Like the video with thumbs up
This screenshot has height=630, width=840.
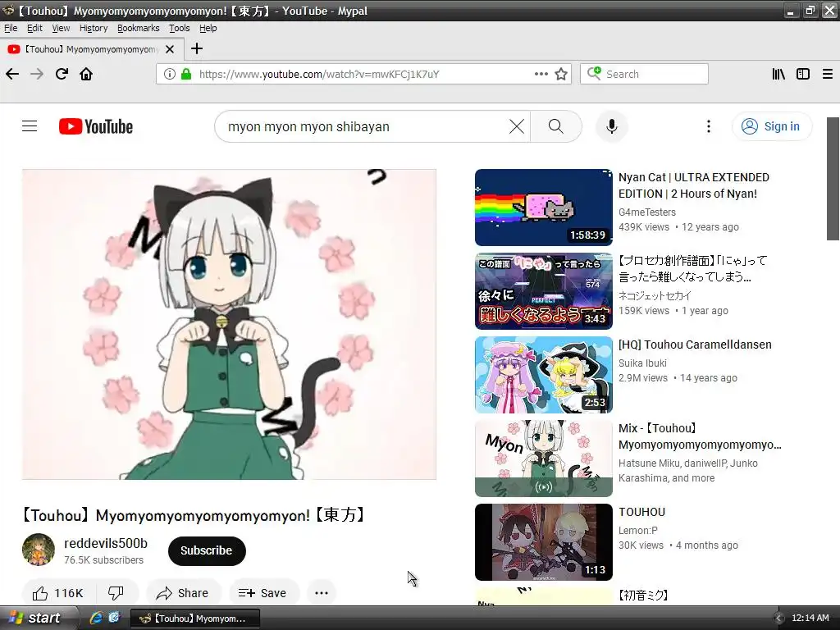coord(58,592)
